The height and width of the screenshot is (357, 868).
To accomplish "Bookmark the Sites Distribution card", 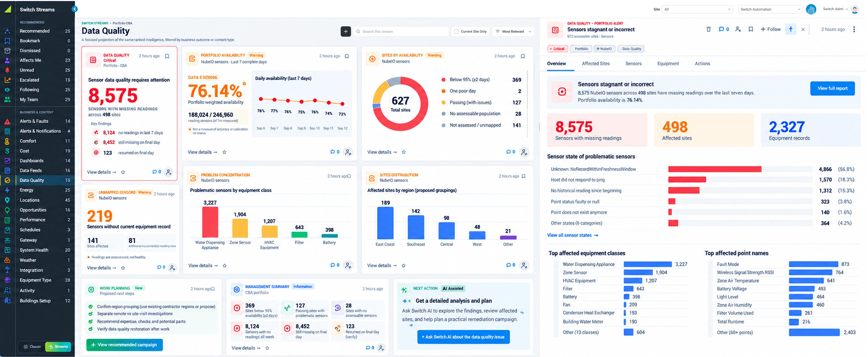I will coord(523,176).
